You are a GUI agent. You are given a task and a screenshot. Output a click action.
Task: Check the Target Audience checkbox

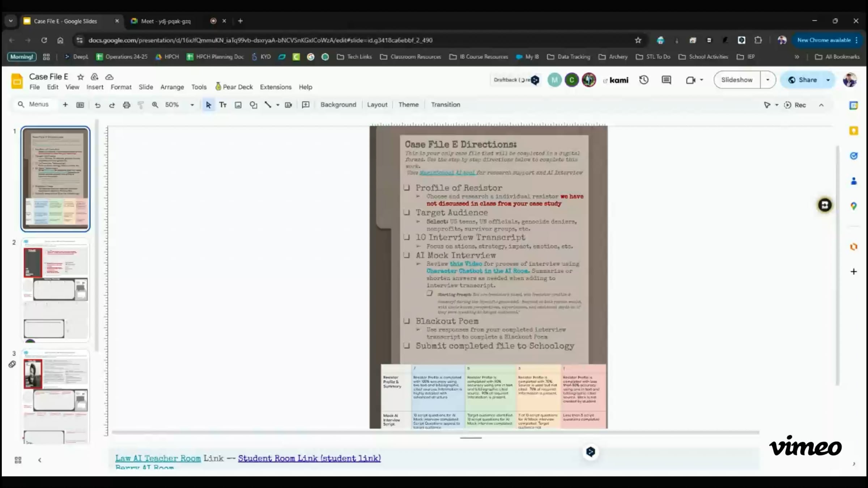[x=407, y=212]
